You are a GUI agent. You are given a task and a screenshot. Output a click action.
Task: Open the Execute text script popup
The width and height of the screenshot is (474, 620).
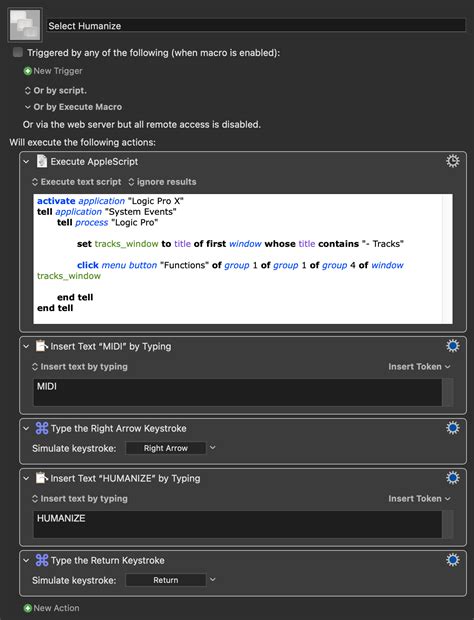click(77, 182)
